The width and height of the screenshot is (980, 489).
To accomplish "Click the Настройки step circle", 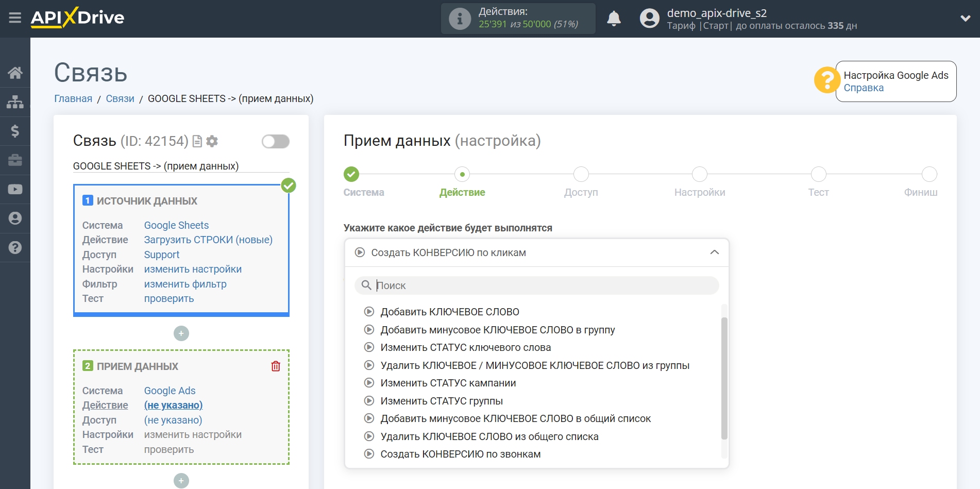I will click(x=700, y=174).
